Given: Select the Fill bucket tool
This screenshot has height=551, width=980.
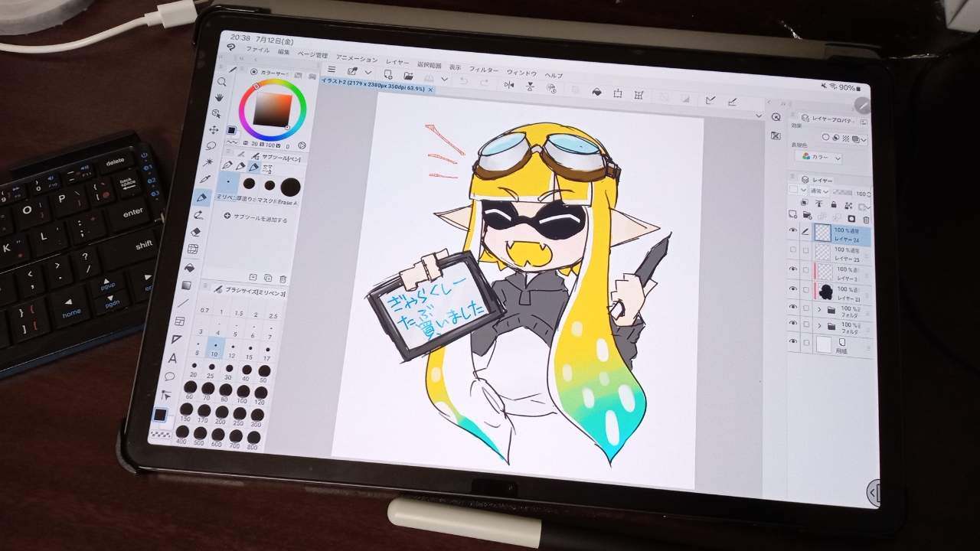Looking at the screenshot, I should [x=191, y=268].
